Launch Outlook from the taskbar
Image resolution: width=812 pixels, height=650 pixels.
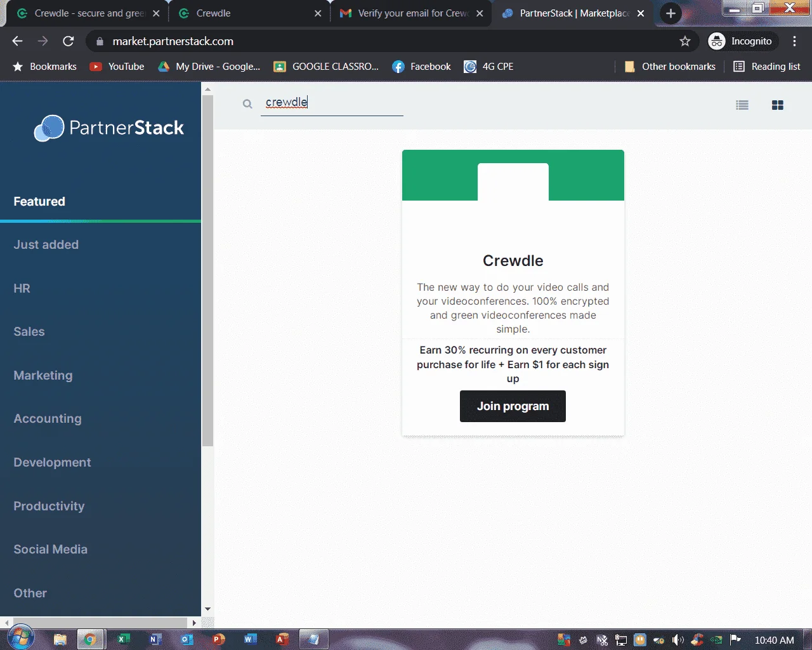click(187, 640)
